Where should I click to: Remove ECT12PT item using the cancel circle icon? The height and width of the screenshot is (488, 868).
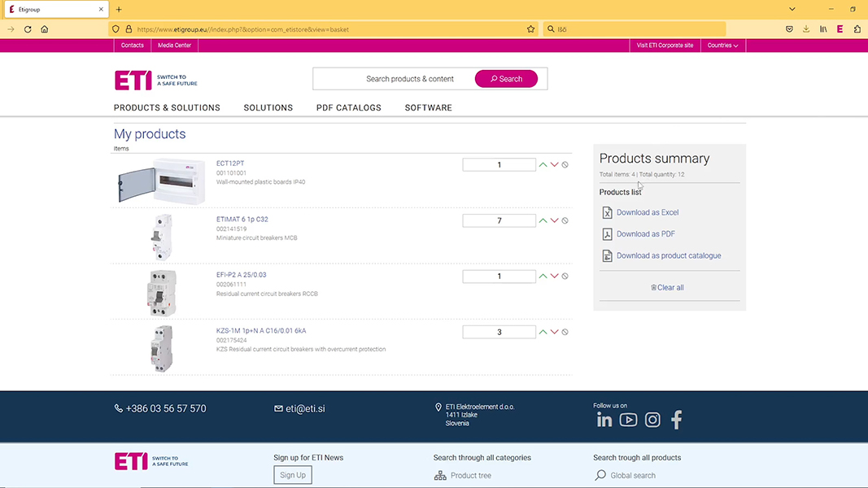565,164
